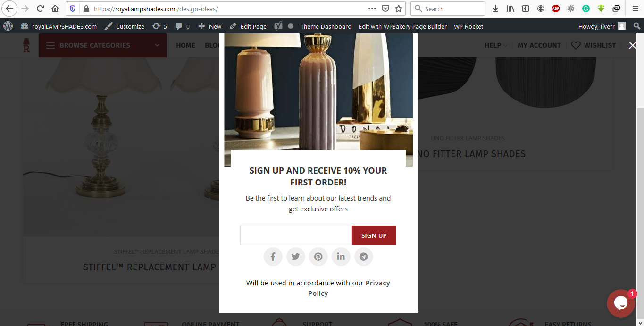Open the WISHLIST heart link
This screenshot has height=326, width=644.
coord(594,45)
